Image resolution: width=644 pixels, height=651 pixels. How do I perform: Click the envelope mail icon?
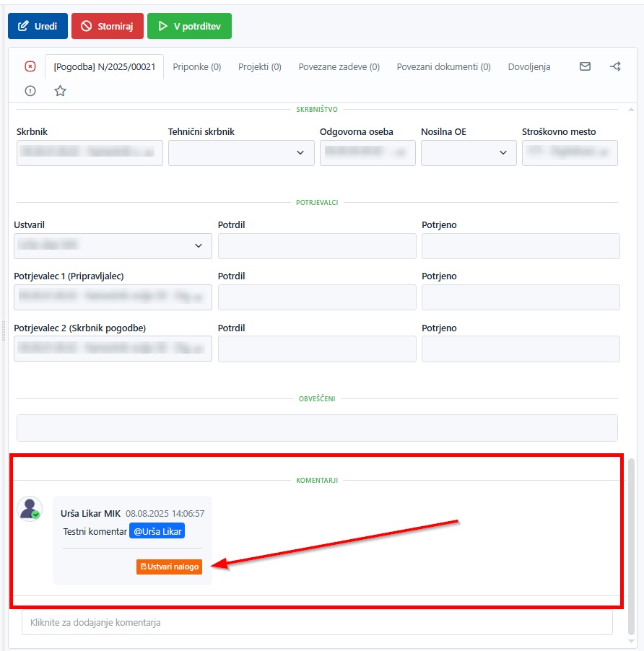pyautogui.click(x=585, y=66)
